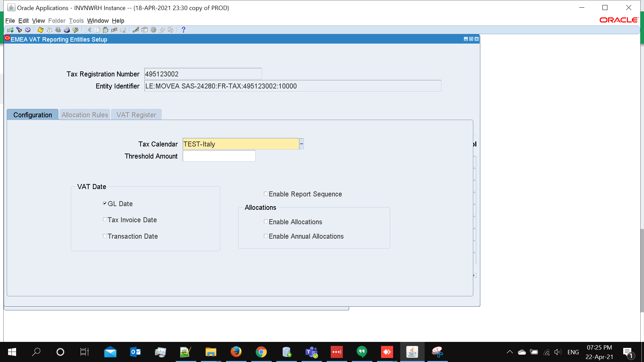Open the Tax Calendar list of values button

point(302,144)
